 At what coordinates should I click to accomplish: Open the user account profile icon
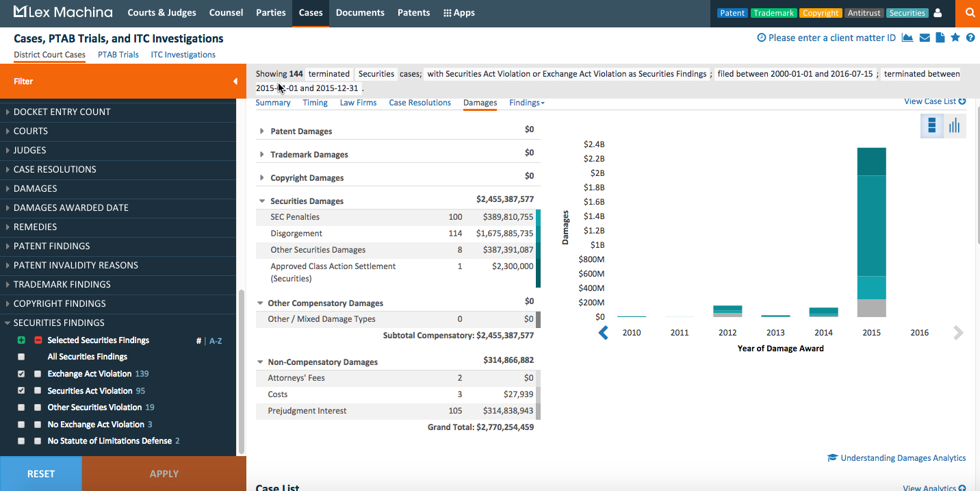coord(938,13)
